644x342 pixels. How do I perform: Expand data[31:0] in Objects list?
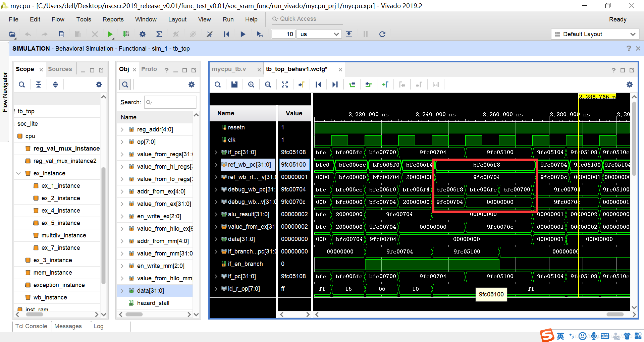coord(122,291)
